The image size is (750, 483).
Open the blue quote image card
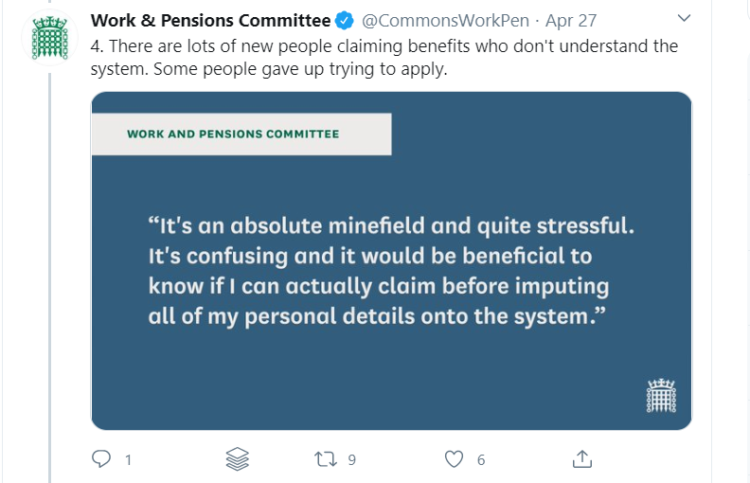tap(391, 261)
